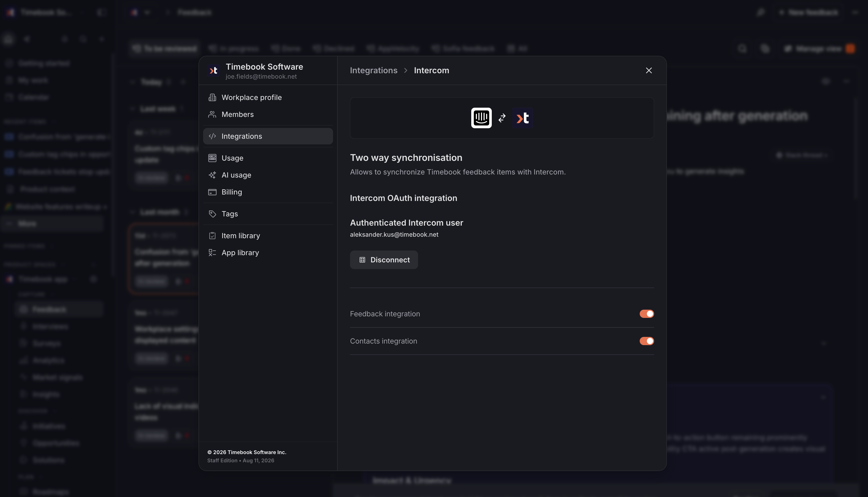The height and width of the screenshot is (497, 868).
Task: Click the AI usage sparkle icon
Action: click(x=212, y=175)
